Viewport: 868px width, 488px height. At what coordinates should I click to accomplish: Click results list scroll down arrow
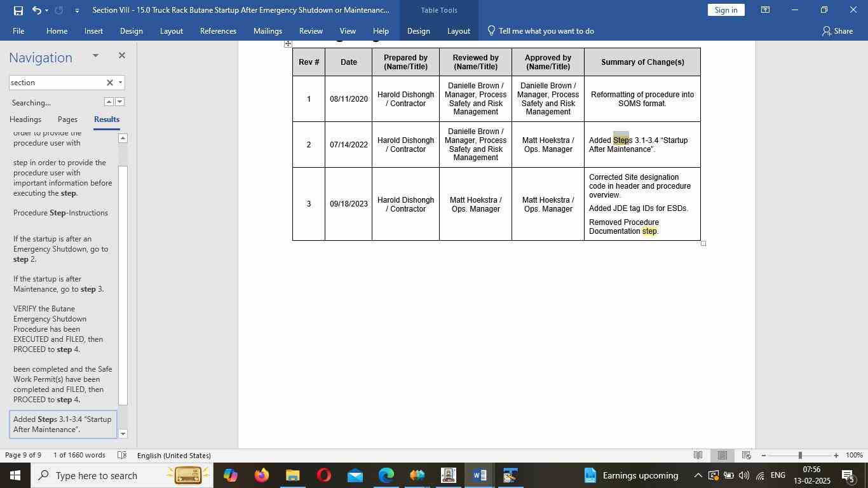click(x=123, y=434)
